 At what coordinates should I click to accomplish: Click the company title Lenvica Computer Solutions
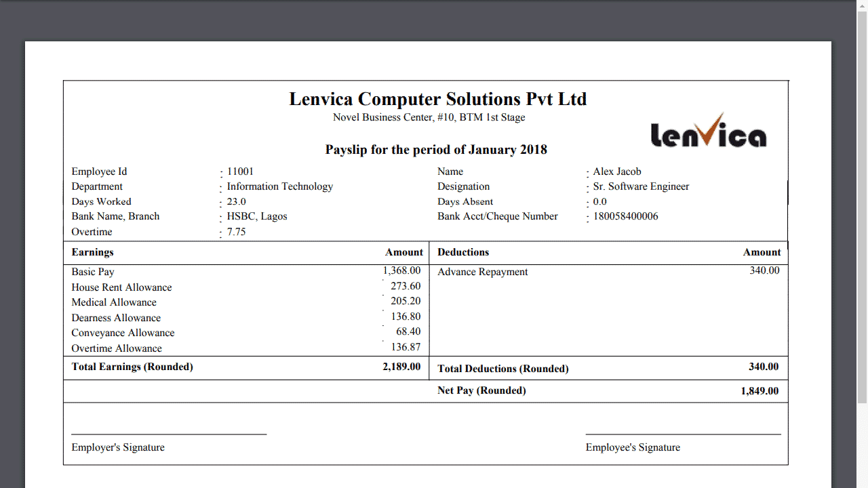[x=437, y=99]
